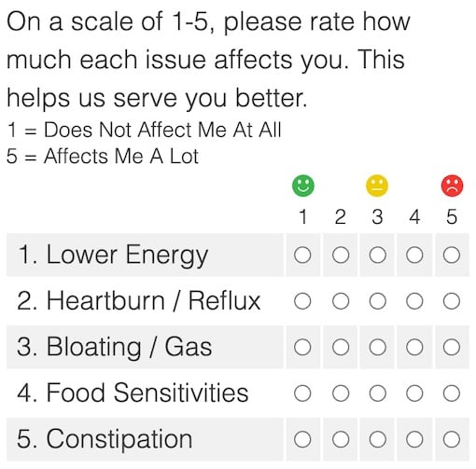Screen dimensions: 476x469
Task: Select rating 4 for Heartburn / Reflux
Action: coord(414,301)
